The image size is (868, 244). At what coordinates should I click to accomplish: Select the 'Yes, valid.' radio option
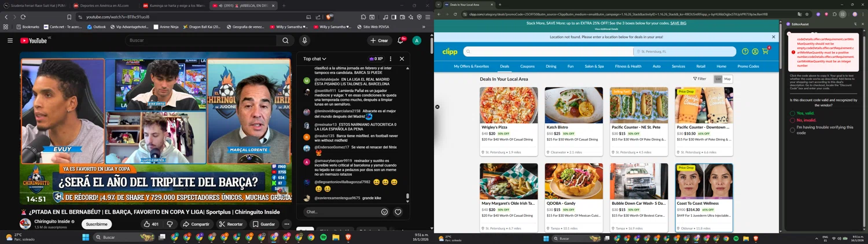793,113
